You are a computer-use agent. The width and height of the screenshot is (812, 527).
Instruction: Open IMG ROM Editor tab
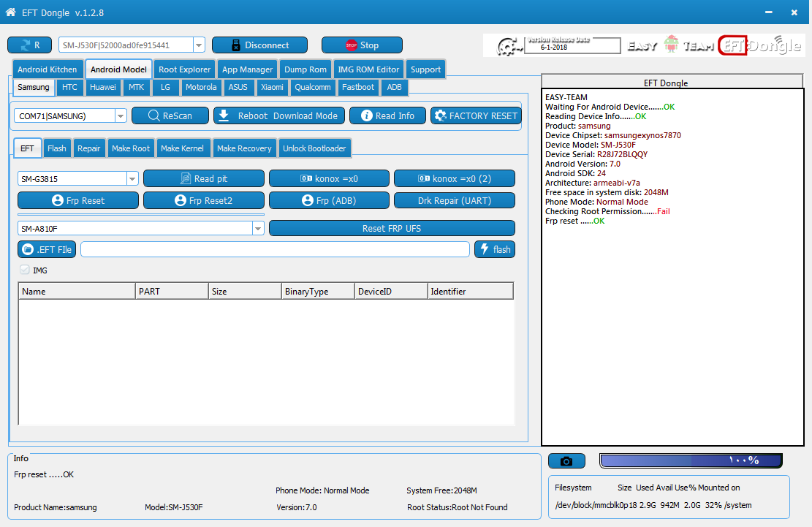click(368, 69)
